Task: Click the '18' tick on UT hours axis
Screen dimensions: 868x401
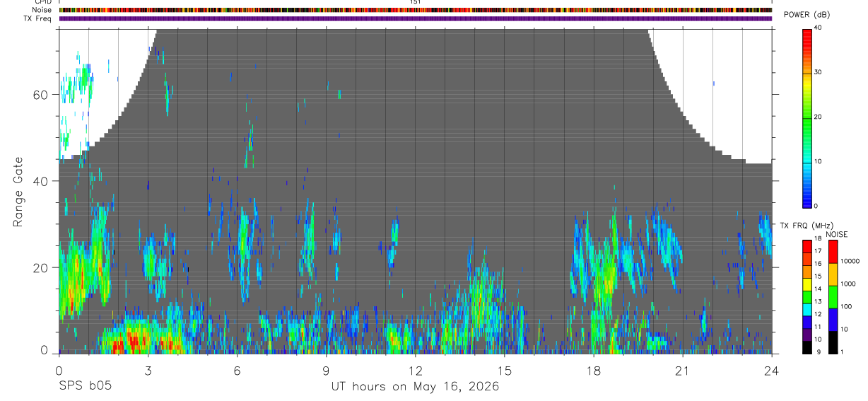Action: pyautogui.click(x=594, y=371)
